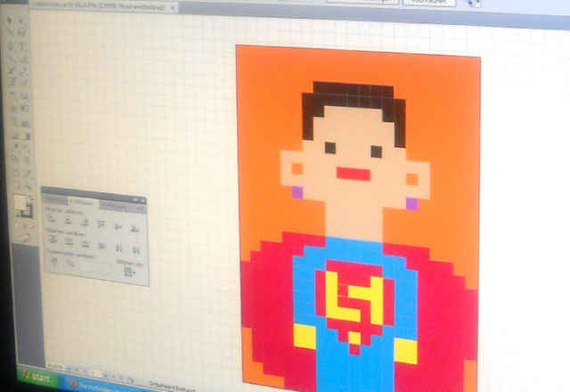Click vertical distribute bottom under Objecten verdelen

(85, 243)
